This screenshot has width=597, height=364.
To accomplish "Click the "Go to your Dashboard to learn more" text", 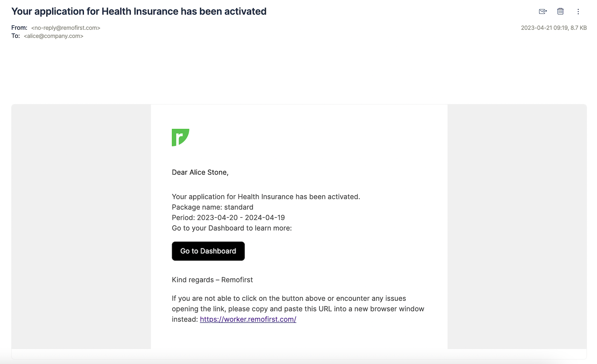I will pyautogui.click(x=232, y=228).
